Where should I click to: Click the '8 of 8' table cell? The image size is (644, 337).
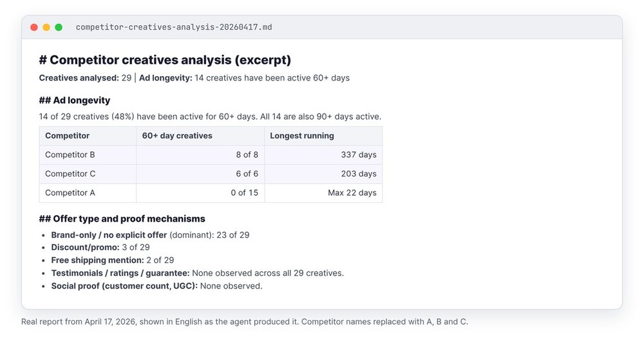(x=200, y=155)
